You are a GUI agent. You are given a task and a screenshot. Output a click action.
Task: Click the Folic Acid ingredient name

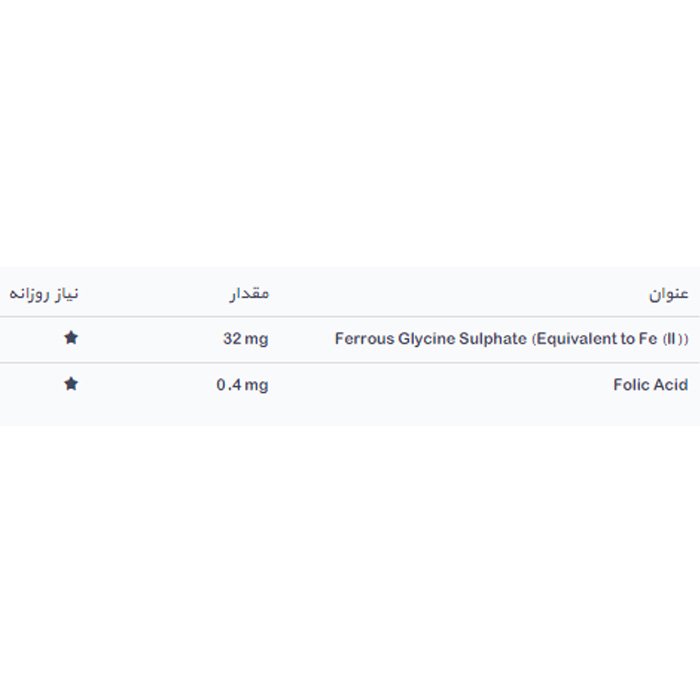click(x=650, y=385)
